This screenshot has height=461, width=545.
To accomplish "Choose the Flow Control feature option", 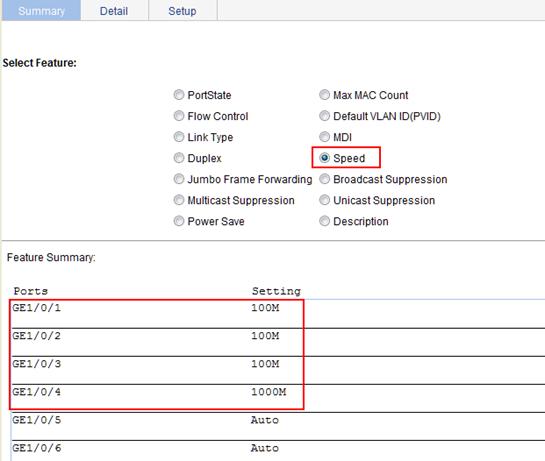I will [179, 116].
